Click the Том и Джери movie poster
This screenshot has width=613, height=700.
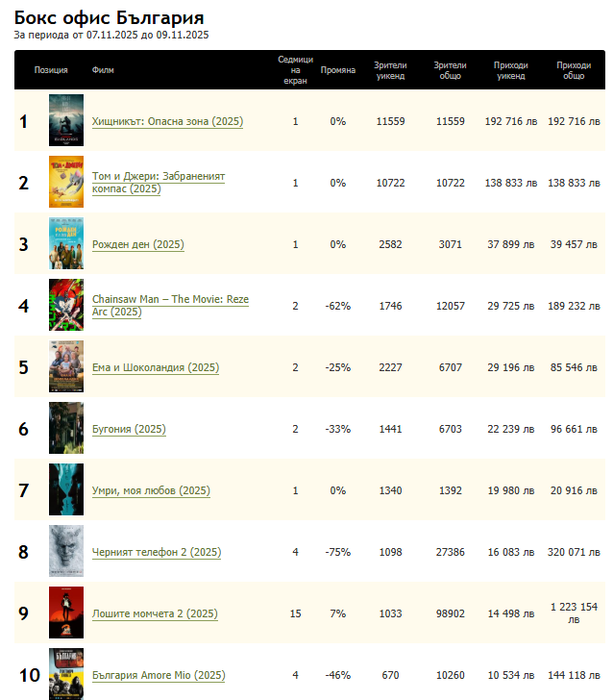tap(65, 183)
